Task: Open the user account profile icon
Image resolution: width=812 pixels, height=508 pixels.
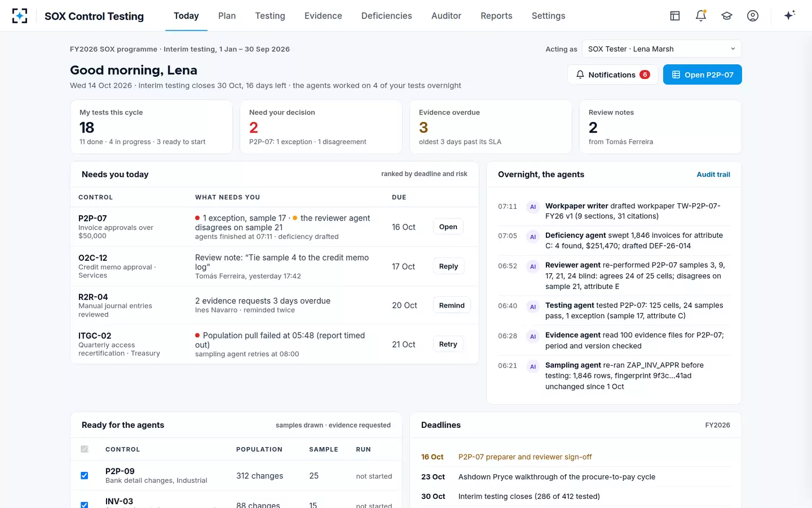Action: coord(753,16)
